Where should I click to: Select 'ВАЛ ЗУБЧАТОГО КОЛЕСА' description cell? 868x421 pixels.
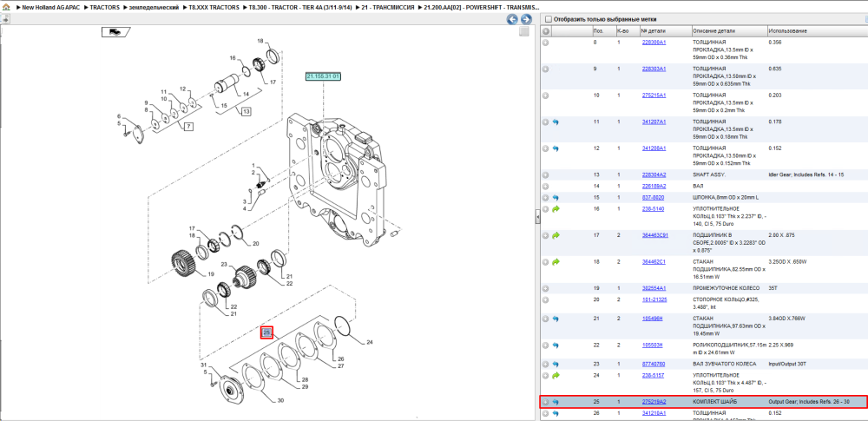tap(725, 364)
